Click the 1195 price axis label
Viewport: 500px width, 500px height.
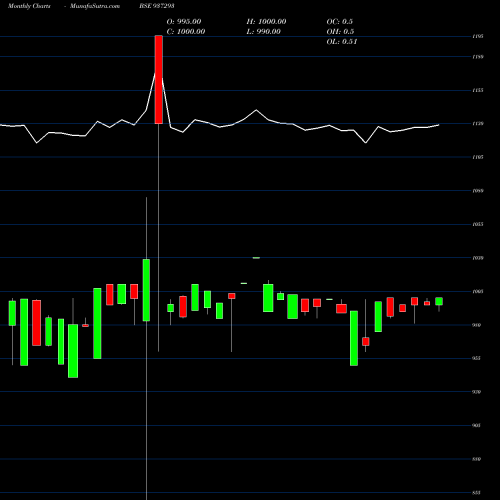tap(478, 36)
